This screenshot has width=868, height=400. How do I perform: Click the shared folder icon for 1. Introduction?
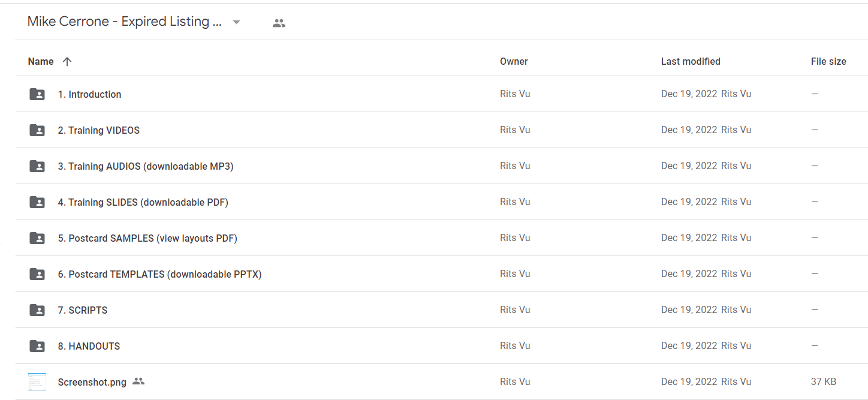click(37, 94)
